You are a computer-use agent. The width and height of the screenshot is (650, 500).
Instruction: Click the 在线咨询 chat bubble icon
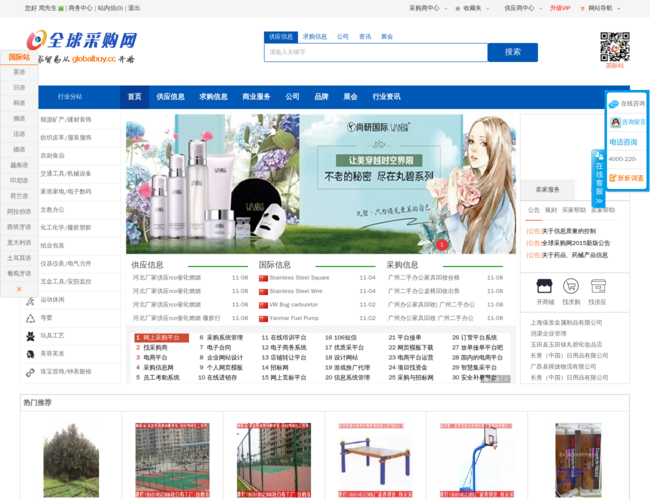614,103
